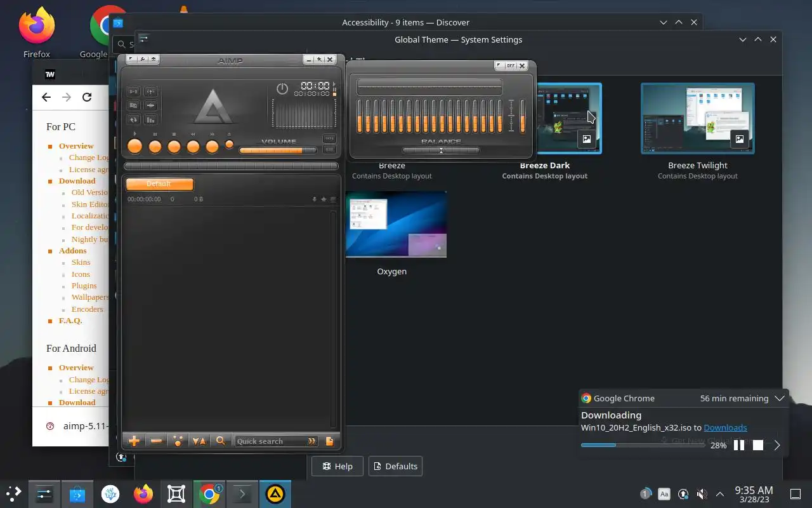This screenshot has width=812, height=508.
Task: Go to previous track in AIMP
Action: [193, 147]
